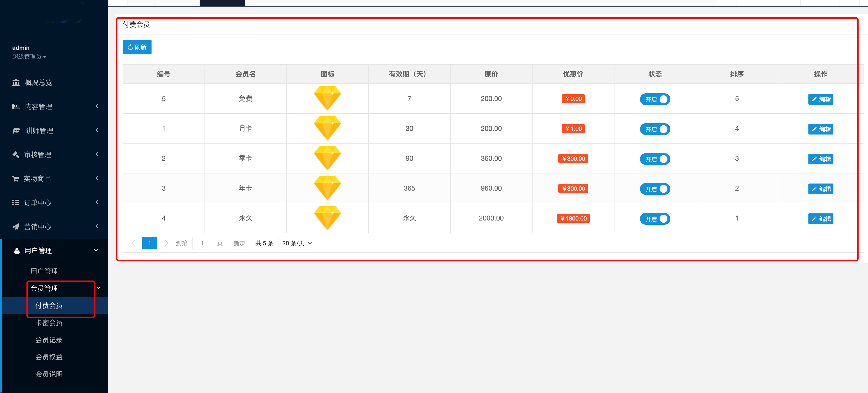Click page number 1 button
This screenshot has height=393, width=868.
tap(150, 243)
